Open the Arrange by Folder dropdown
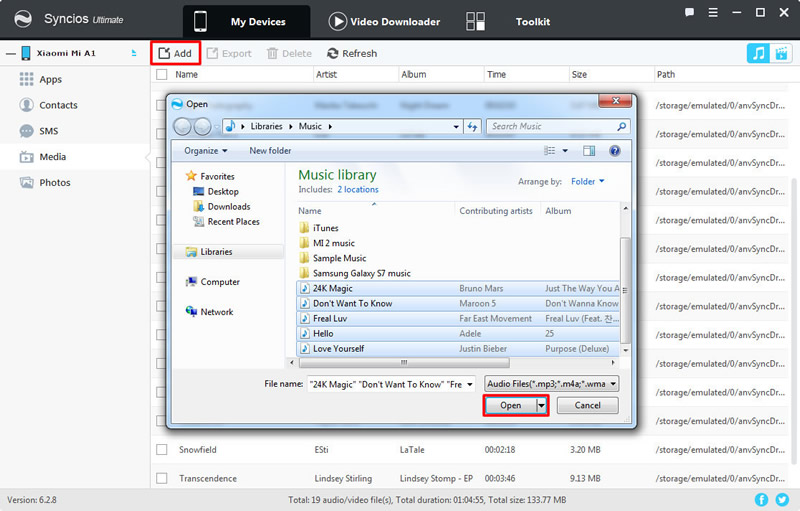The height and width of the screenshot is (511, 800). click(587, 182)
